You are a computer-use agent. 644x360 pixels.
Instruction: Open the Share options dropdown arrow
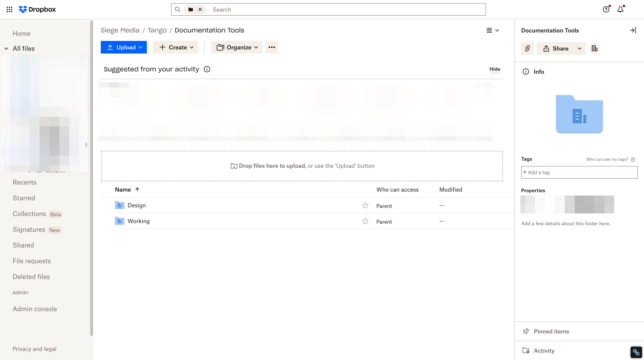click(579, 48)
